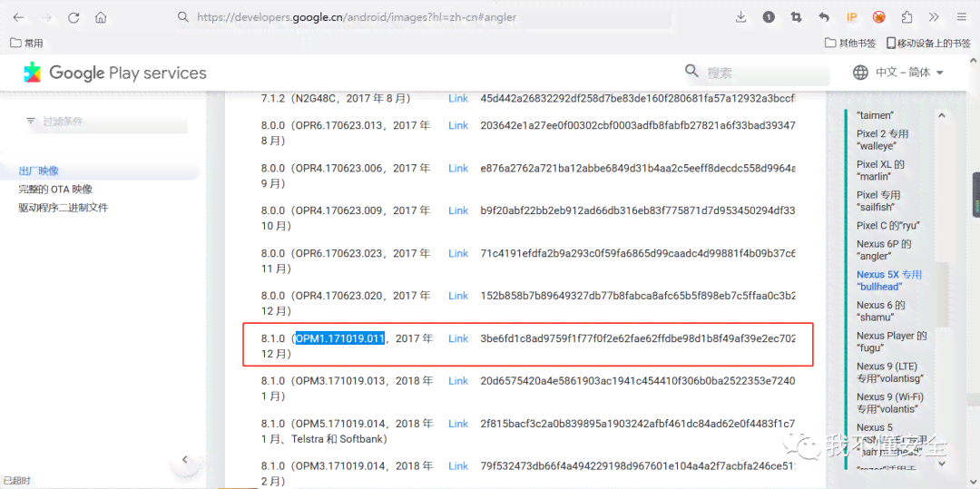980x489 pixels.
Task: Click the black circle extension badge
Action: [x=769, y=17]
